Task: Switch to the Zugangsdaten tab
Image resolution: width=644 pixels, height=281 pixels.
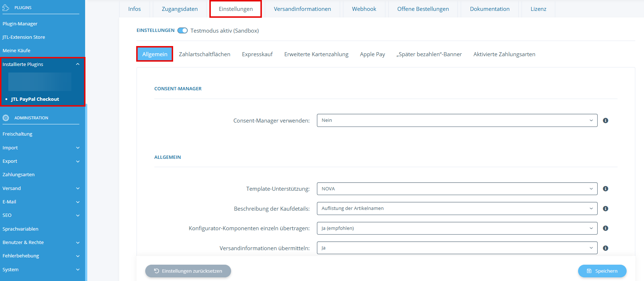Action: point(180,9)
